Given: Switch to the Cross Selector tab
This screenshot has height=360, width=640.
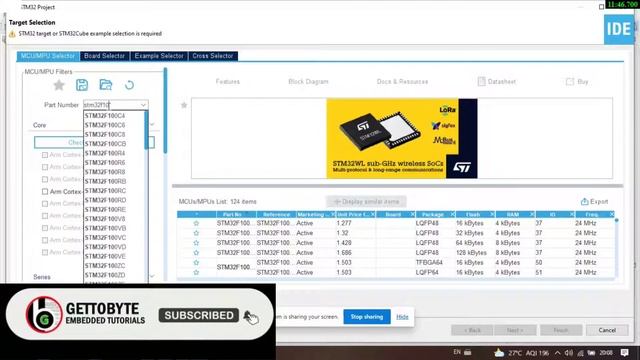Looking at the screenshot, I should (x=213, y=56).
